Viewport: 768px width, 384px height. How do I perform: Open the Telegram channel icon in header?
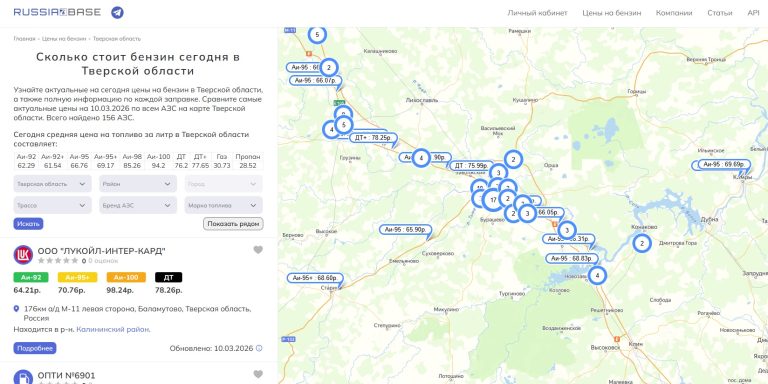(x=117, y=13)
